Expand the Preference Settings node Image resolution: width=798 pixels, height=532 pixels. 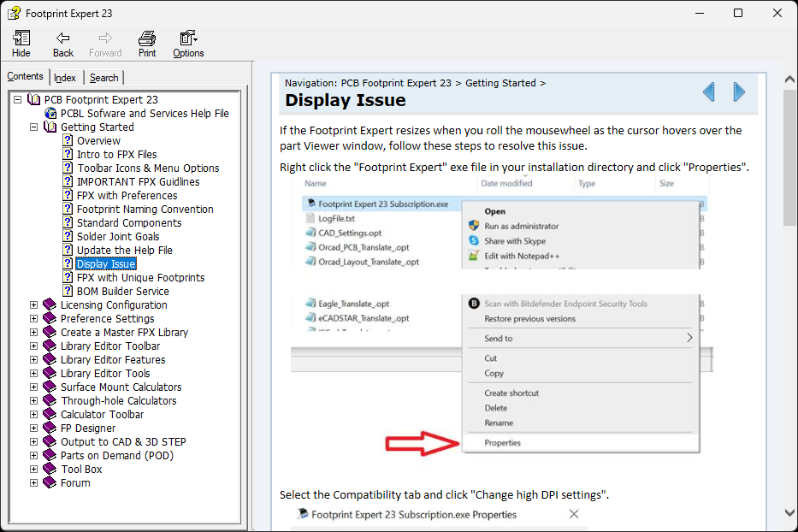pyautogui.click(x=33, y=319)
